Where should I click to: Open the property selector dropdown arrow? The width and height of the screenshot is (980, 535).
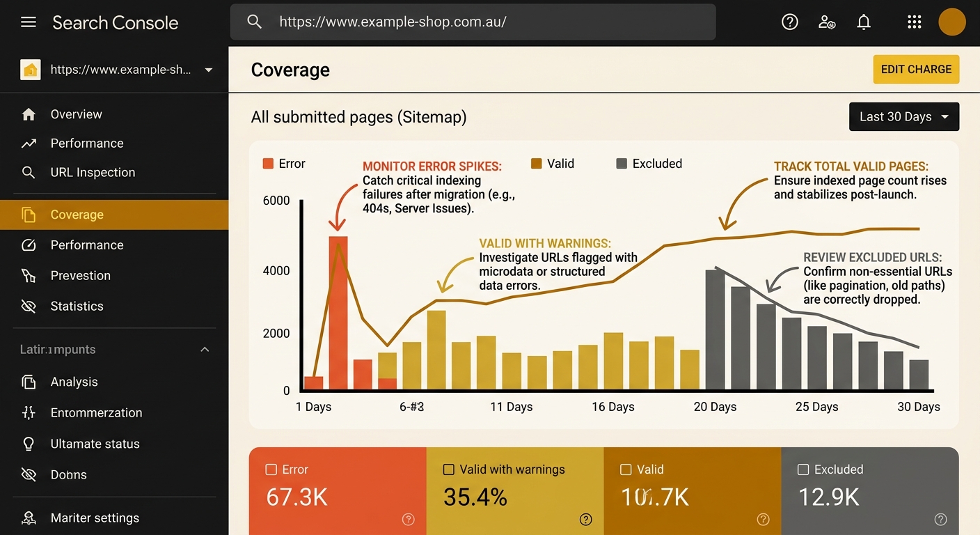point(209,70)
